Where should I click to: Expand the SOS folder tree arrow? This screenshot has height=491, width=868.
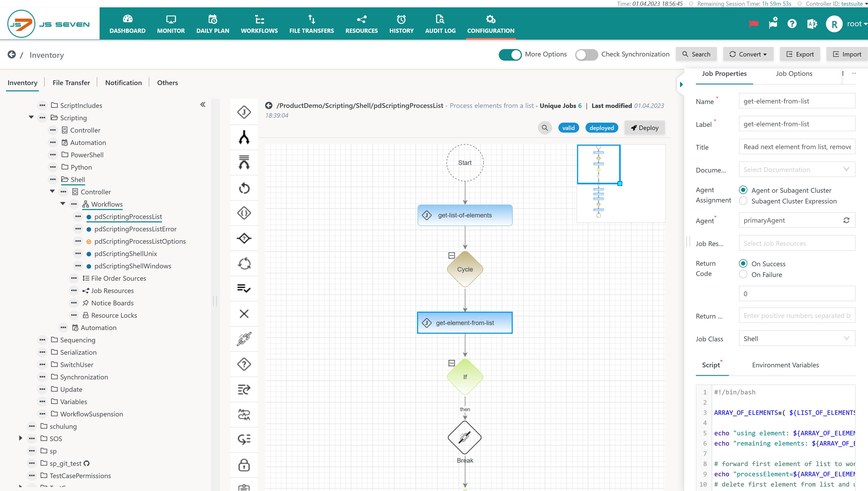[20, 438]
